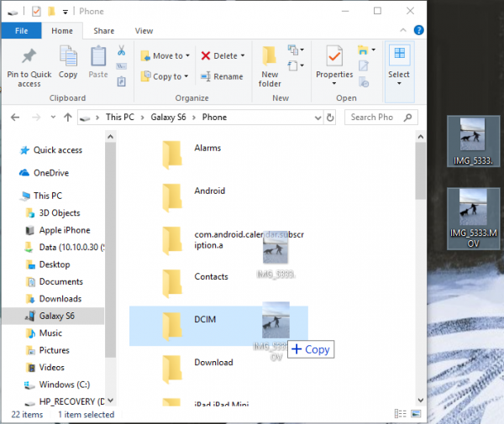Screen dimensions: 504x424
Task: Click the Cut scissors icon
Action: (x=122, y=50)
